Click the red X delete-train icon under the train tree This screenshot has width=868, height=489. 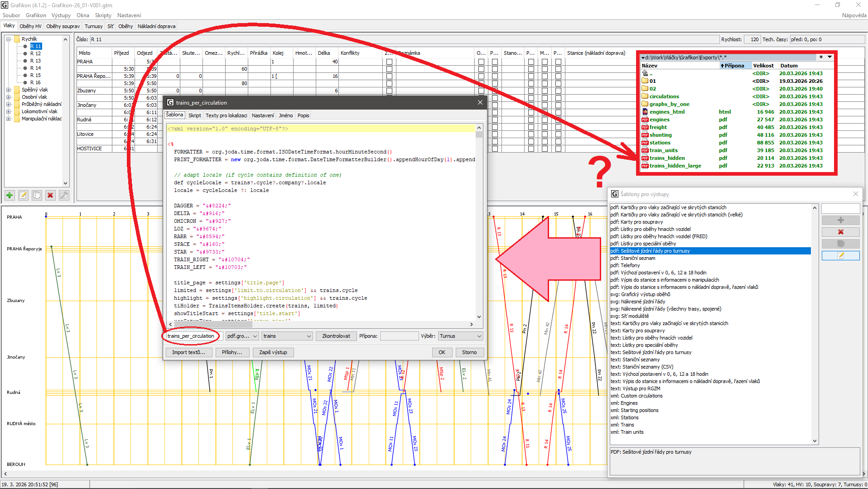pyautogui.click(x=50, y=195)
